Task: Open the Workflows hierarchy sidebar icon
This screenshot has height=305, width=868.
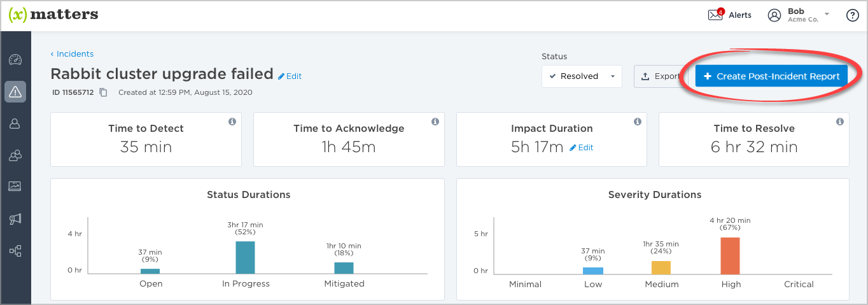Action: 15,251
